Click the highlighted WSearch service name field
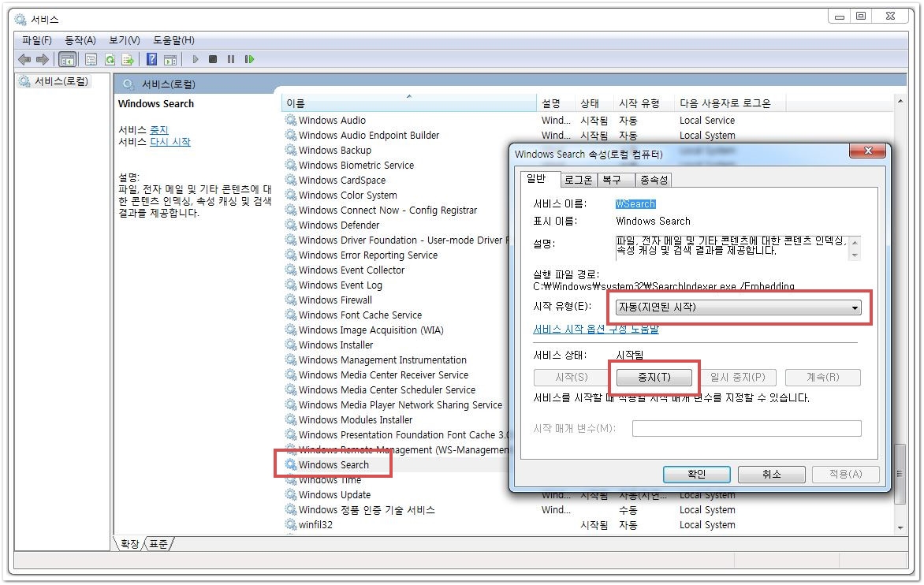Viewport: 924px width, 585px height. point(635,204)
